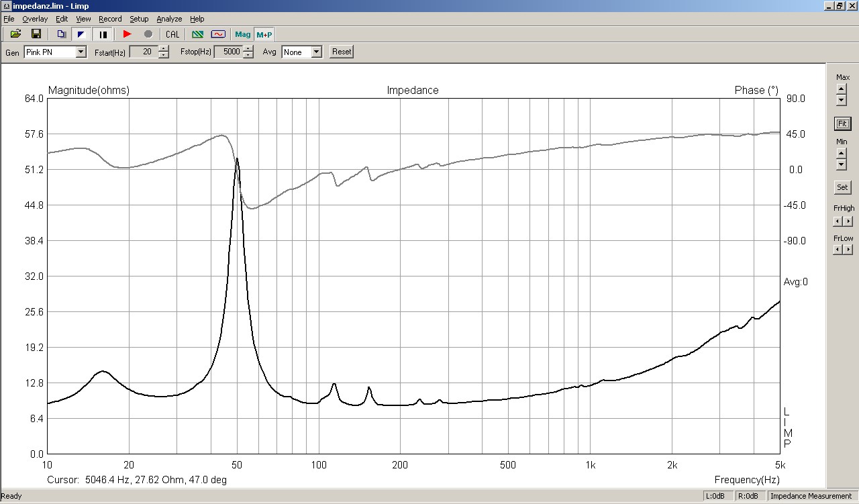Click the CAL calibration toolbar button
The image size is (859, 504).
pyautogui.click(x=172, y=34)
